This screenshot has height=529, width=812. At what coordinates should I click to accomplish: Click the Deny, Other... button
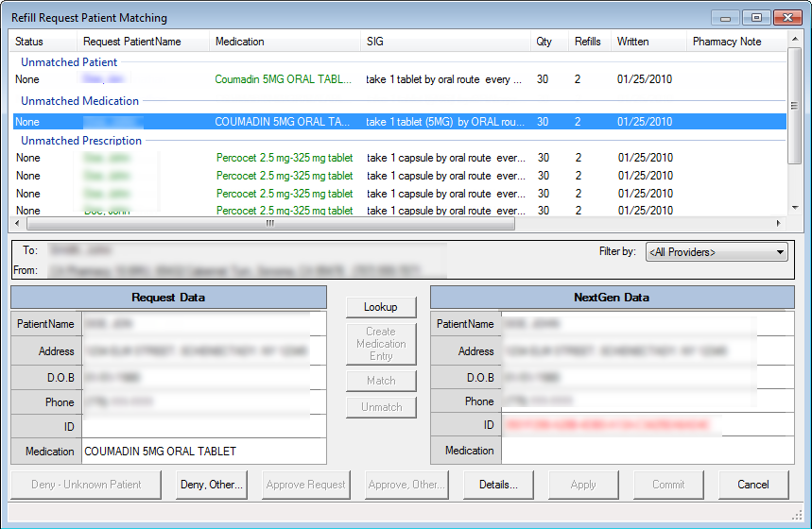pyautogui.click(x=212, y=485)
